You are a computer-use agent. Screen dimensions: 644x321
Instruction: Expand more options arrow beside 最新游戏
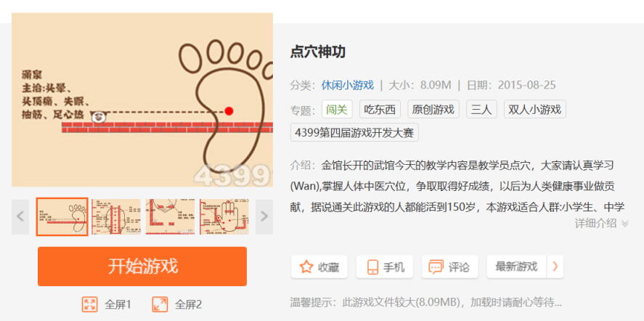pos(555,267)
